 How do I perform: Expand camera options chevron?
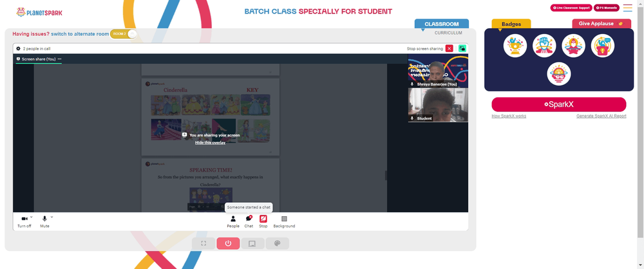click(x=31, y=217)
